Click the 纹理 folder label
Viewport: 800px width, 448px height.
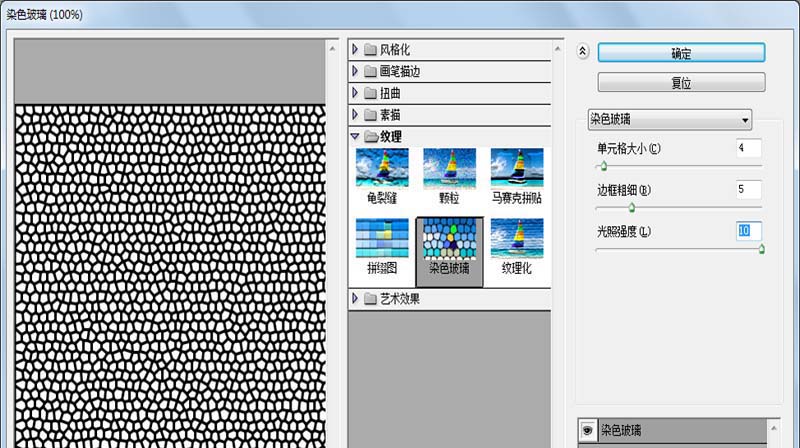click(390, 136)
